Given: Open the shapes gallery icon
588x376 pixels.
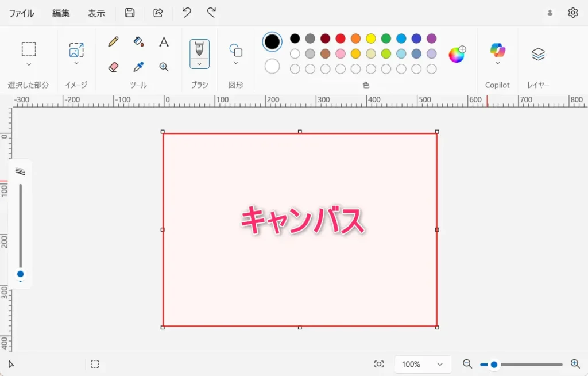Looking at the screenshot, I should (236, 49).
